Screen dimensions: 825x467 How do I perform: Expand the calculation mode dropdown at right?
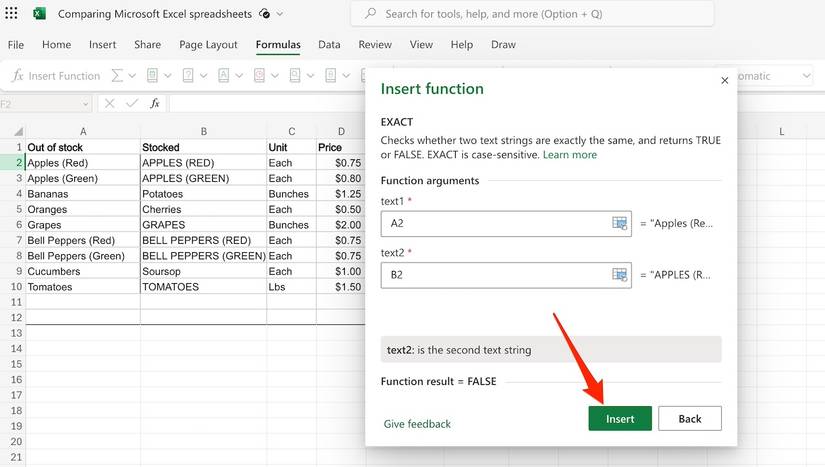pos(805,76)
